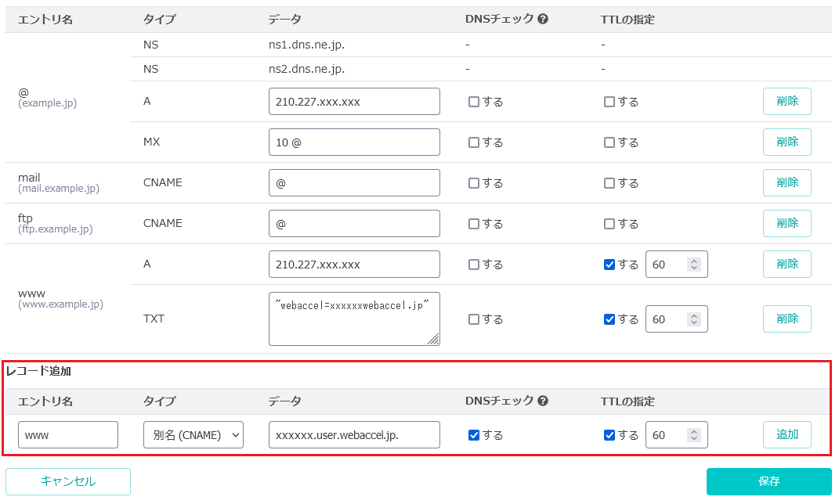839x504 pixels.
Task: Enable DNS check for MX record
Action: click(x=473, y=142)
